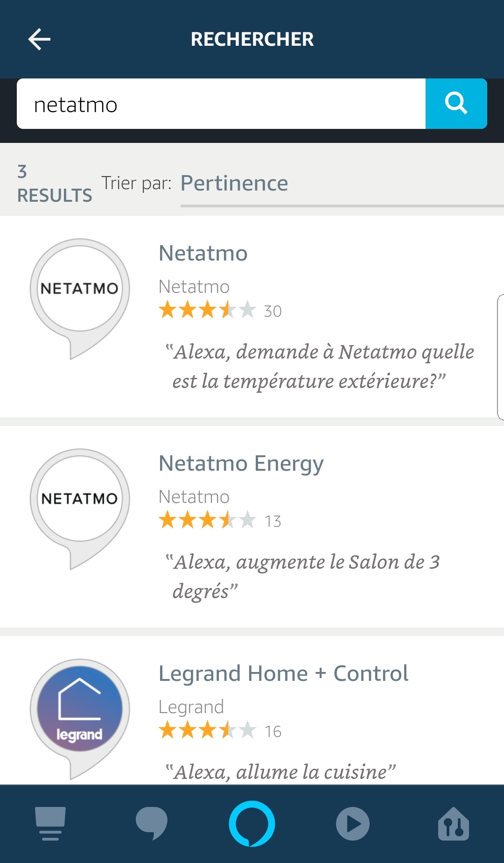This screenshot has width=504, height=863.
Task: Open the smart home Devices tab
Action: click(454, 824)
